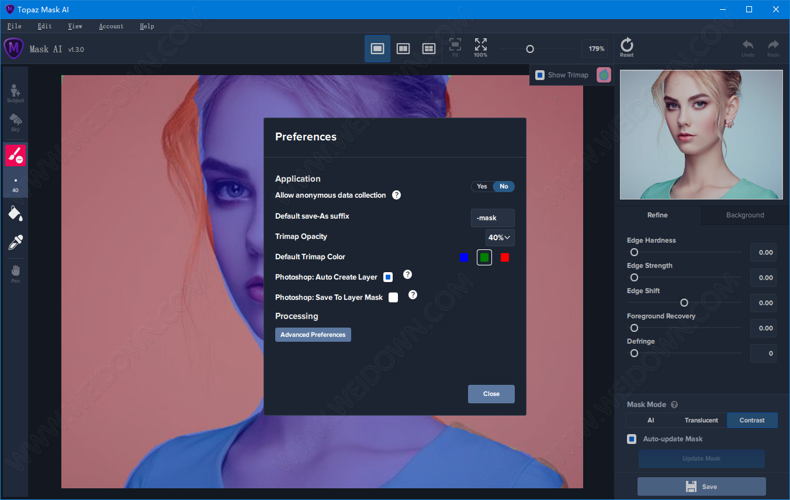This screenshot has height=500, width=790.
Task: Click the Advanced Preferences button
Action: 313,335
